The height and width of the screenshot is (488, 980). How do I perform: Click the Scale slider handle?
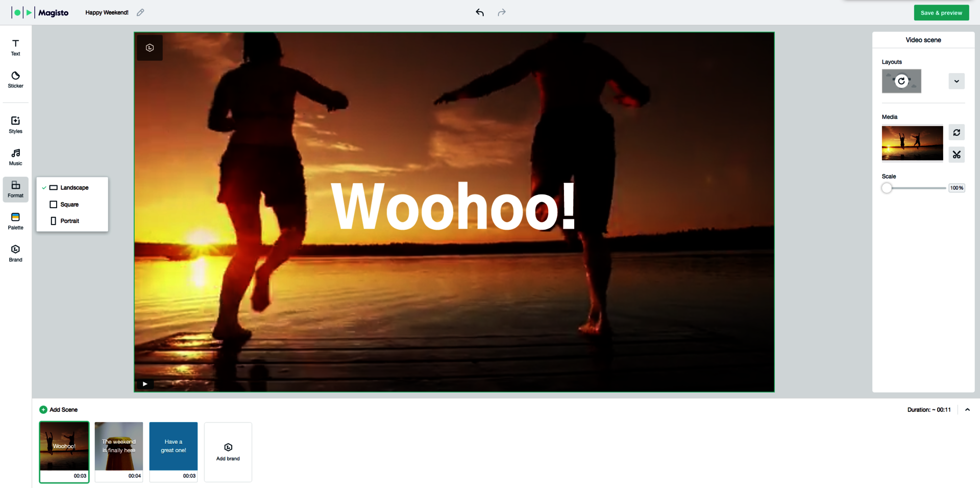[887, 188]
